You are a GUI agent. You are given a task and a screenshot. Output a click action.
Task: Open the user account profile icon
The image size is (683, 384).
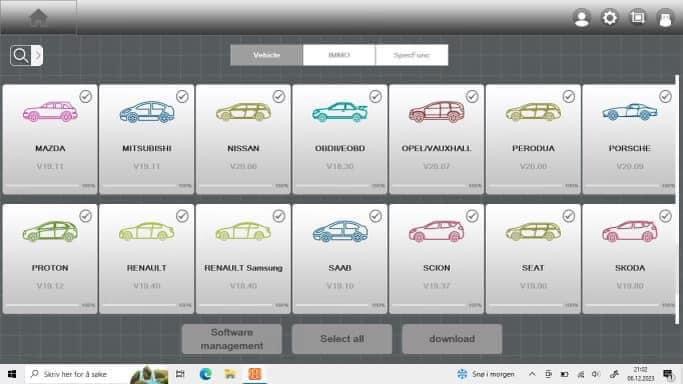click(x=582, y=18)
